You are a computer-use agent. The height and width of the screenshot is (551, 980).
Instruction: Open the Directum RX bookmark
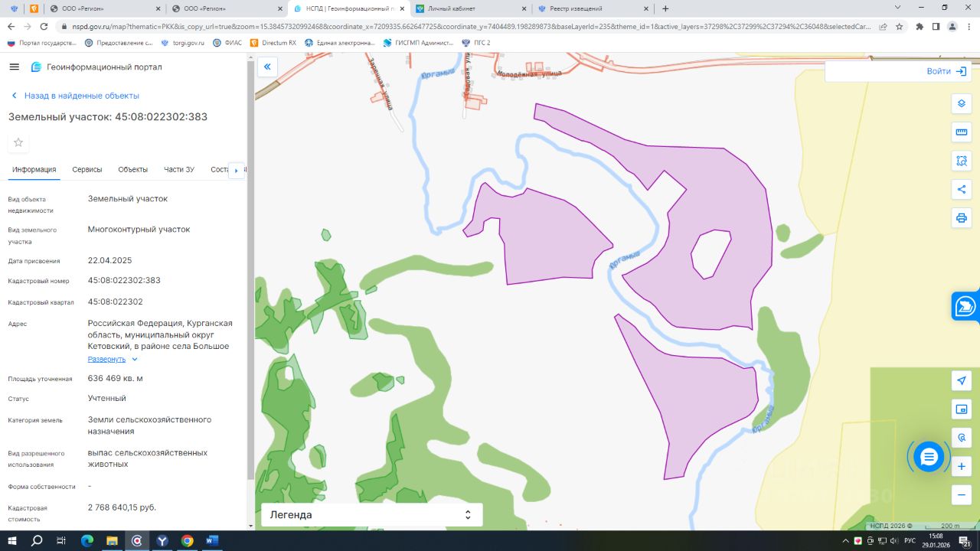[273, 43]
